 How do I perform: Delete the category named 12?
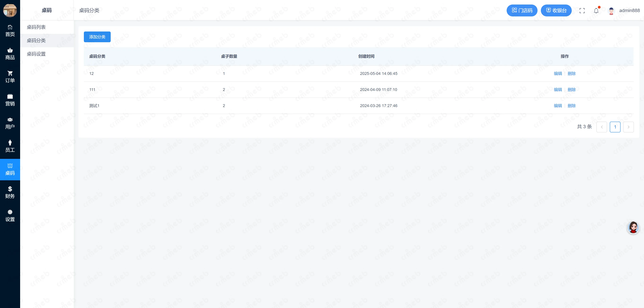[x=572, y=73]
